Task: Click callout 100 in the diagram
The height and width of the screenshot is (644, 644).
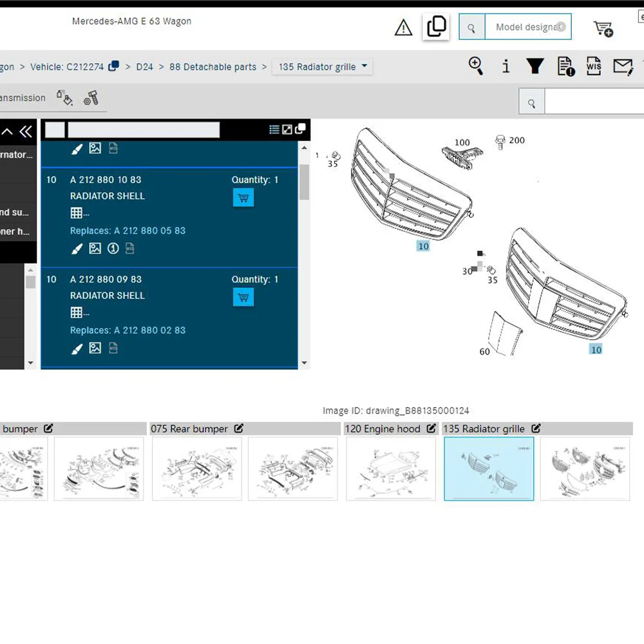Action: tap(462, 142)
